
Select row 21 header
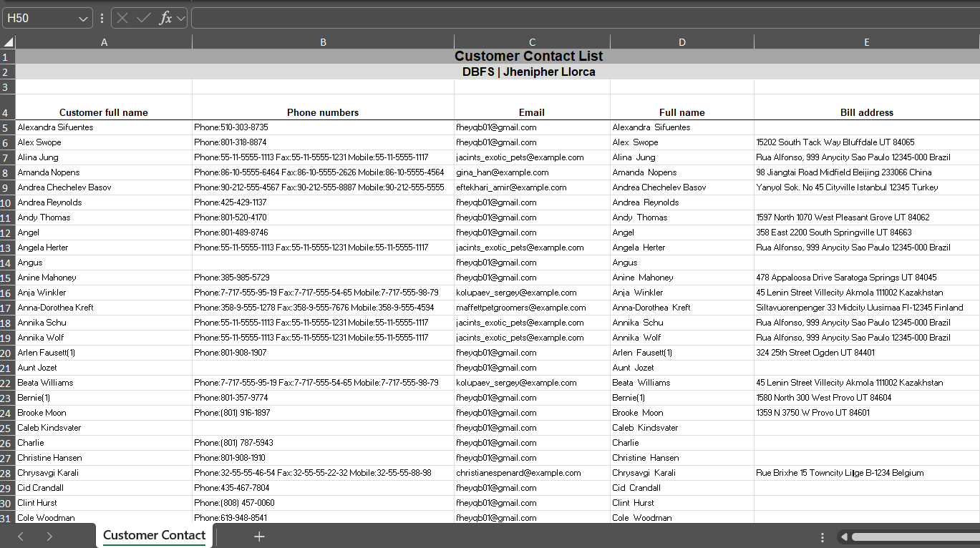coord(7,368)
